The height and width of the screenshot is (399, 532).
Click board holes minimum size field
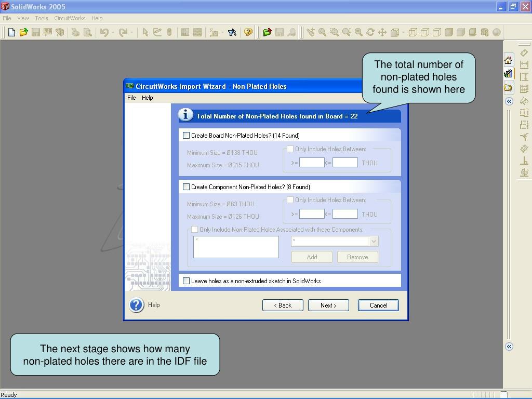click(x=312, y=163)
